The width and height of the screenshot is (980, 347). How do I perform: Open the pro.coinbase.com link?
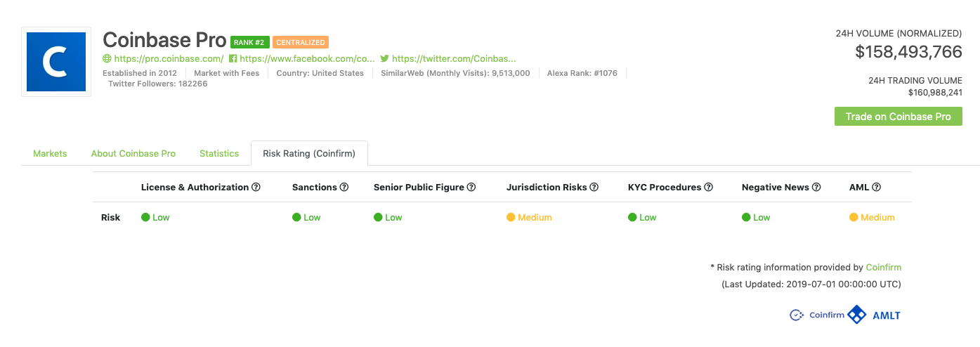click(x=169, y=59)
